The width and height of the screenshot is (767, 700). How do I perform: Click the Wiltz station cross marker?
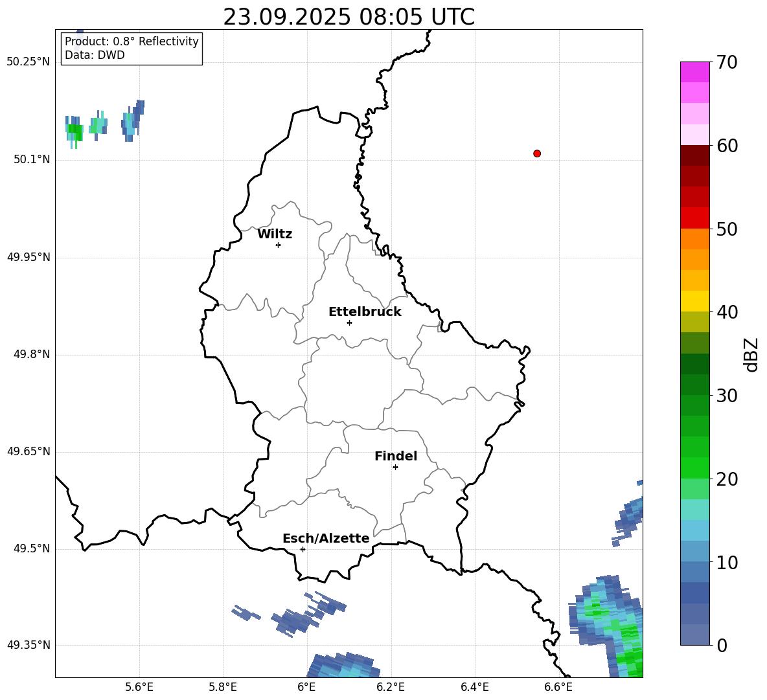click(x=278, y=245)
